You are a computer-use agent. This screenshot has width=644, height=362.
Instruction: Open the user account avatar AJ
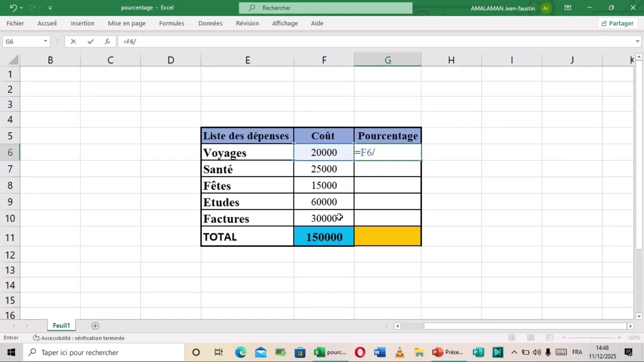(546, 8)
